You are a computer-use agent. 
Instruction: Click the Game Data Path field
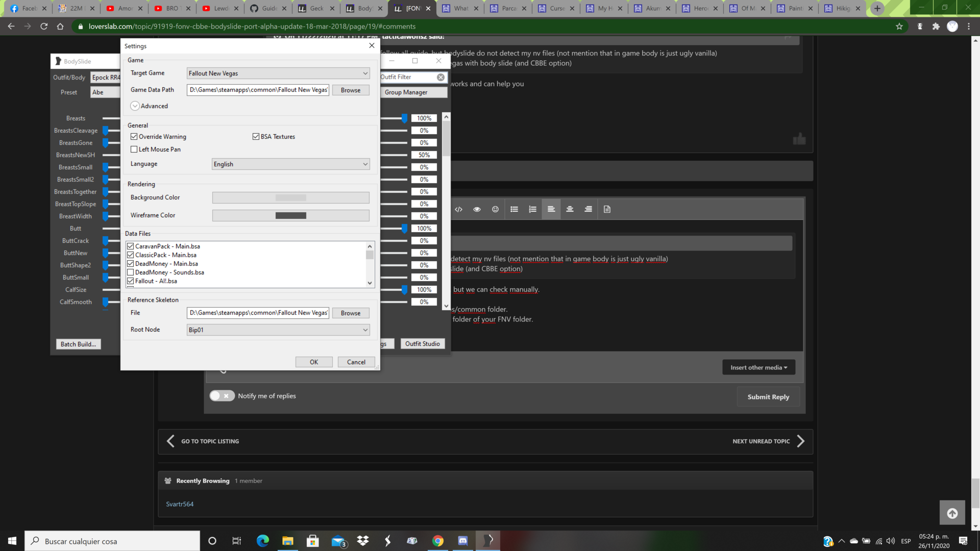coord(258,90)
